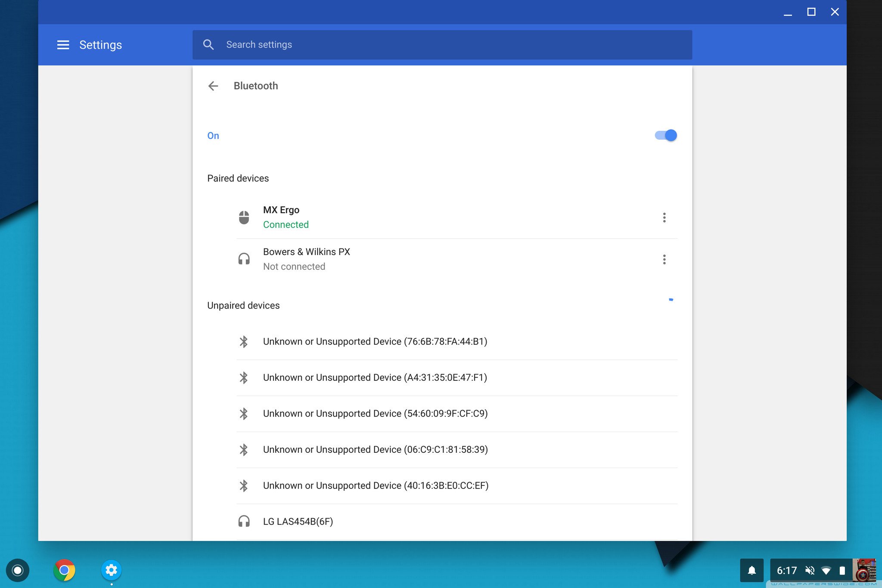Click the Bluetooth icon for unknown device 54:60:09:9F:CF:C9

[243, 413]
